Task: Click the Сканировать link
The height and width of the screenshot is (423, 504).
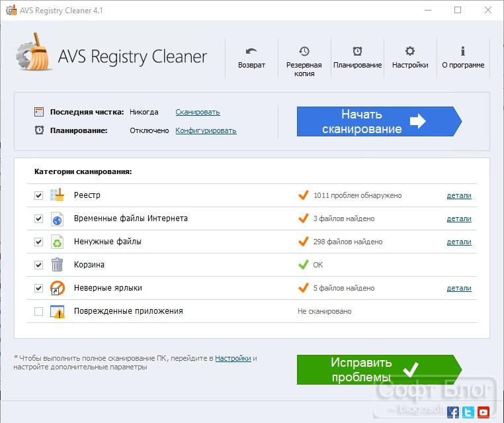Action: 198,112
